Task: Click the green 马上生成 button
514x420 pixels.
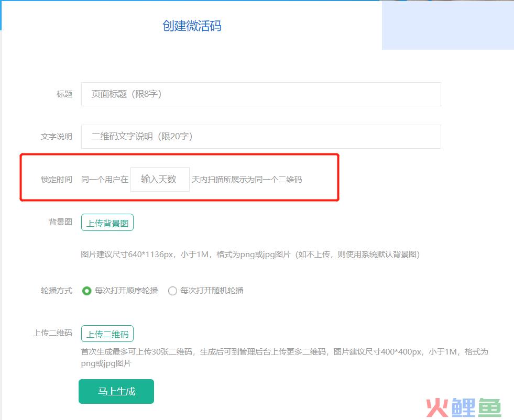Action: tap(116, 392)
